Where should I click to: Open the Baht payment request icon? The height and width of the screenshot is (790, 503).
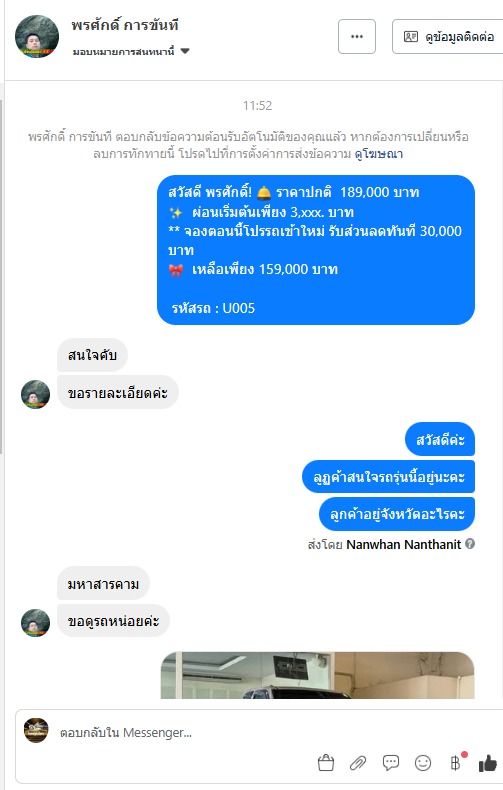coord(455,763)
